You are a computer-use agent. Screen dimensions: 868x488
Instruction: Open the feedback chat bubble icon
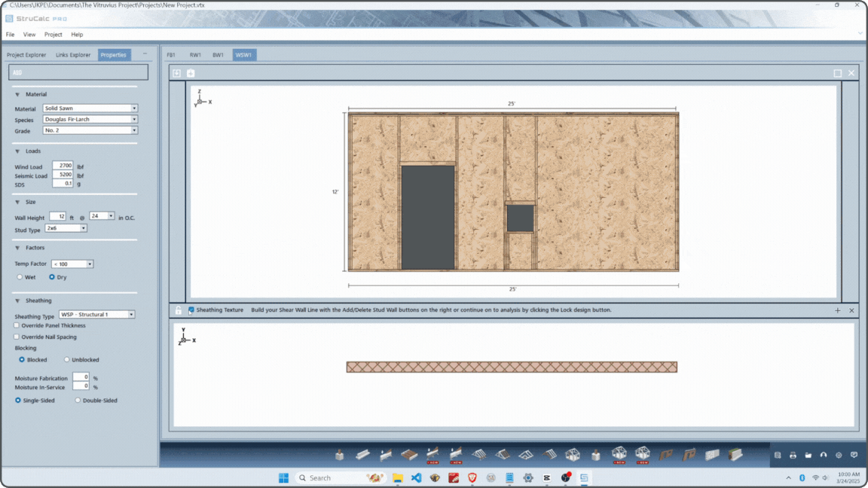point(854,455)
